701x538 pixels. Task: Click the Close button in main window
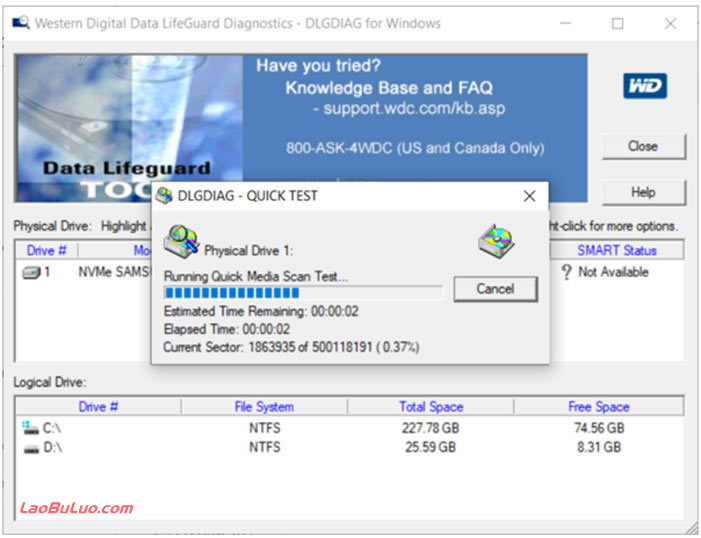tap(643, 146)
